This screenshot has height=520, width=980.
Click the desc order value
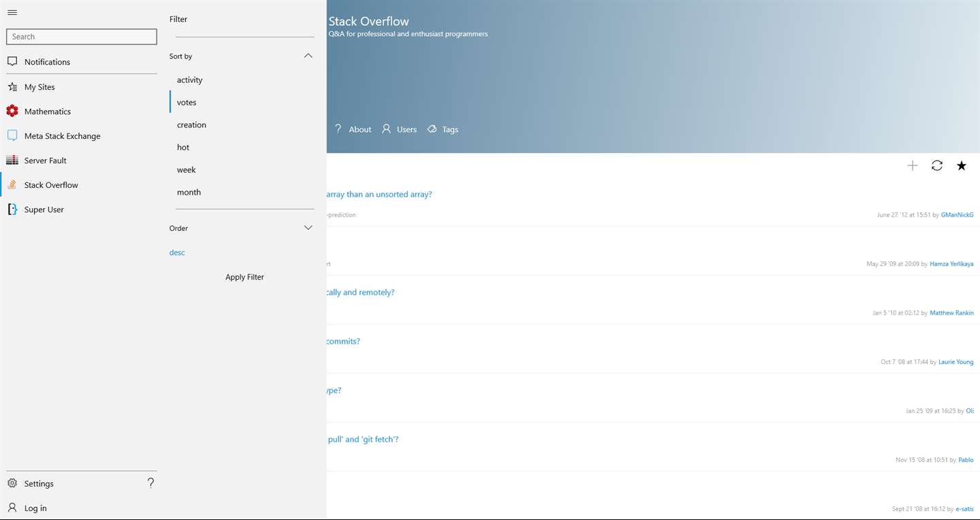(177, 253)
